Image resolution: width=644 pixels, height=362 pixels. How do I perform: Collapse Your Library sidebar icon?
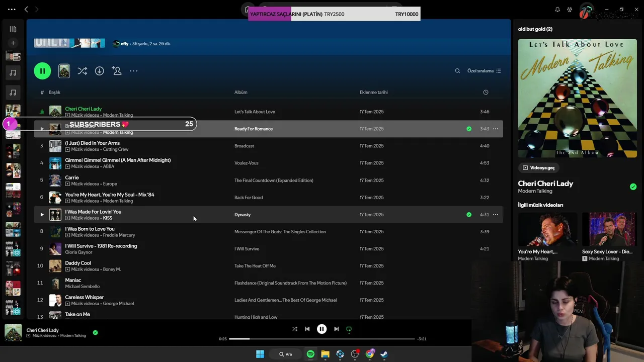pos(13,29)
